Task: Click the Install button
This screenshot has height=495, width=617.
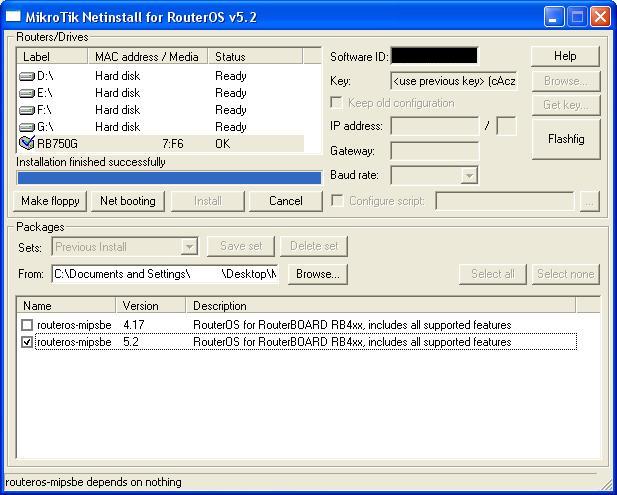Action: pos(208,201)
